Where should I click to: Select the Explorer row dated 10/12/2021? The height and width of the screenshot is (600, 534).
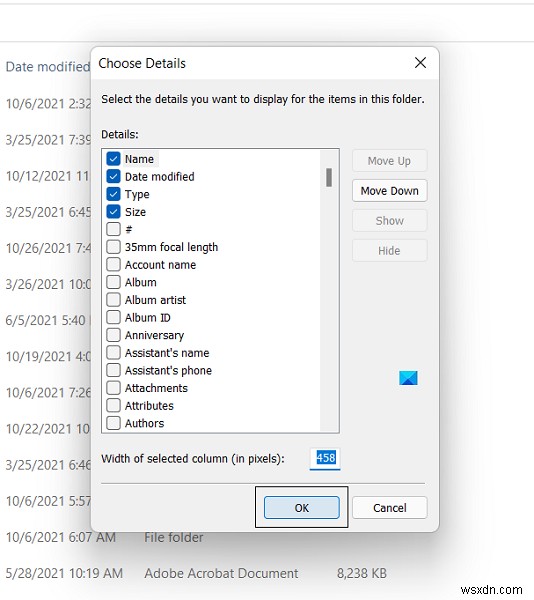click(47, 176)
